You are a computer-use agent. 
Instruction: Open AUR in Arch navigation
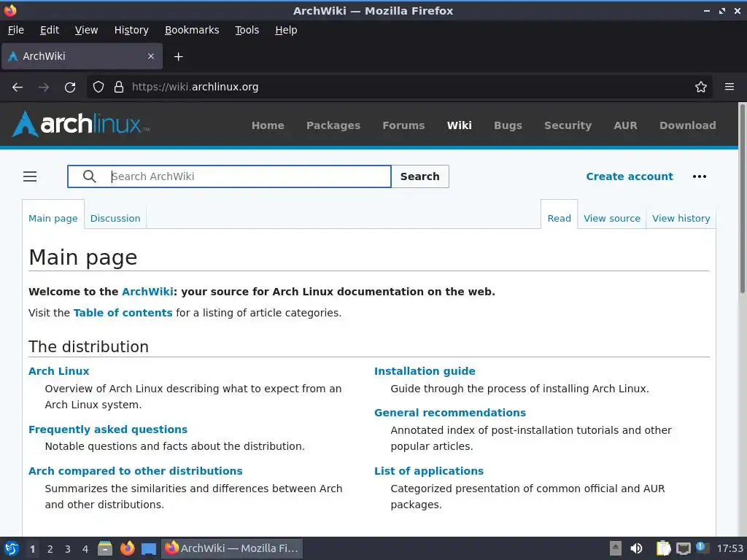625,125
